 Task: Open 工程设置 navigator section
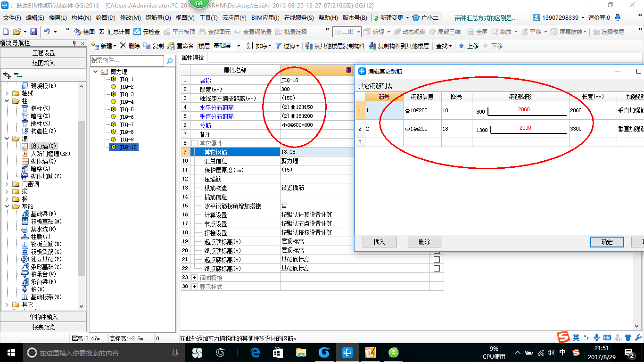pyautogui.click(x=43, y=53)
